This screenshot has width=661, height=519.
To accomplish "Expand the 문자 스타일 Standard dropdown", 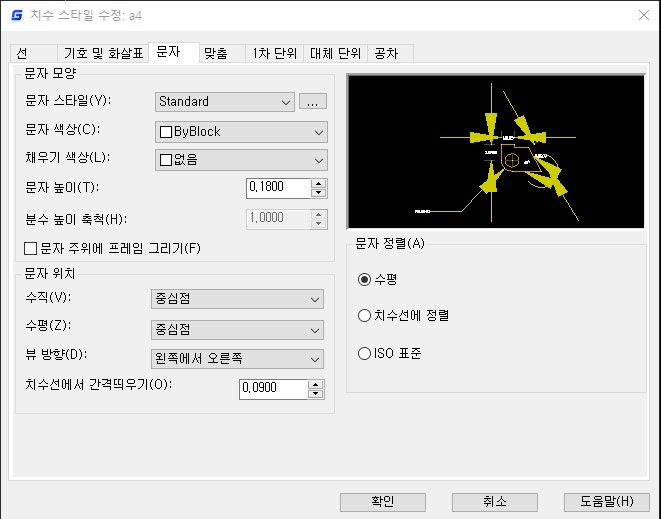I will 225,102.
